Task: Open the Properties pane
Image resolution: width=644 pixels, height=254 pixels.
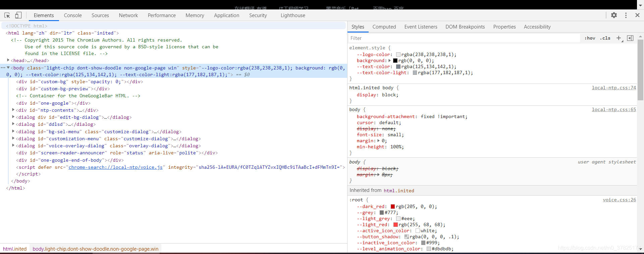Action: (504, 27)
